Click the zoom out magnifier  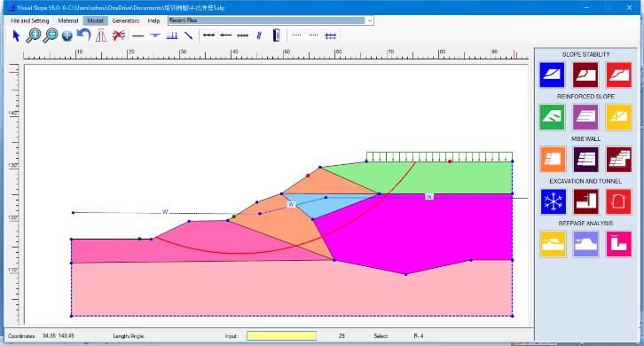(x=51, y=35)
